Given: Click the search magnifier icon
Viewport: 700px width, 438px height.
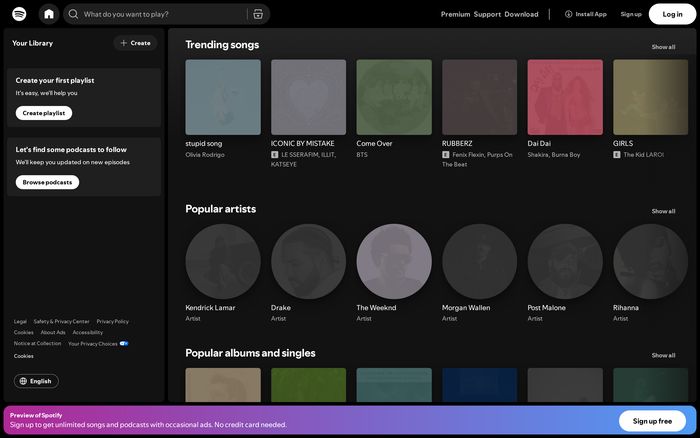Looking at the screenshot, I should pos(73,14).
